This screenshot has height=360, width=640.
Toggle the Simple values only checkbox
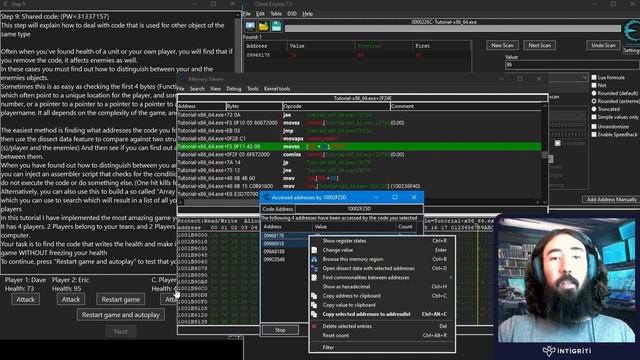tap(594, 117)
